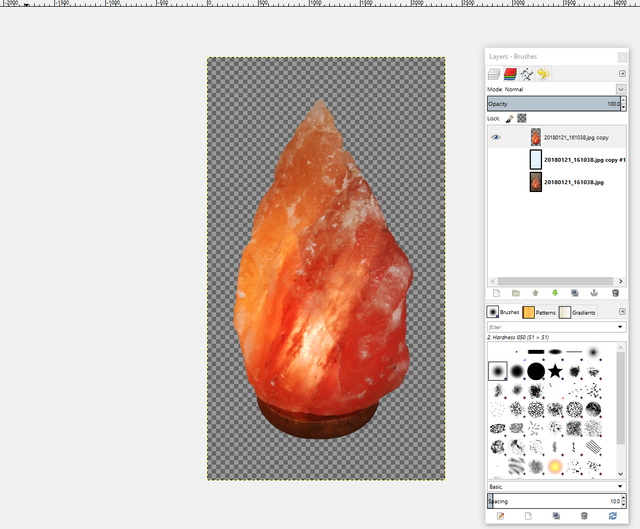Toggle Lock alpha channel checkerboard icon
640x529 pixels.
522,118
